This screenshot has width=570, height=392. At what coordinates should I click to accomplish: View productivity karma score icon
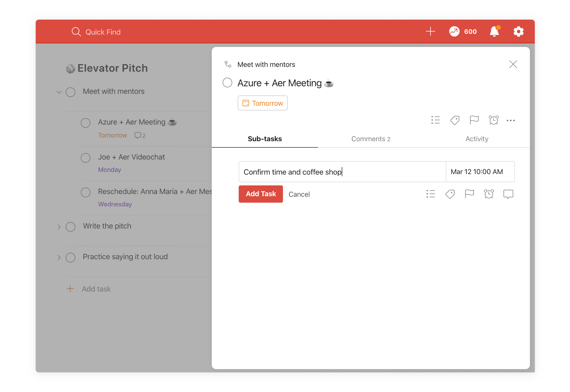(454, 31)
